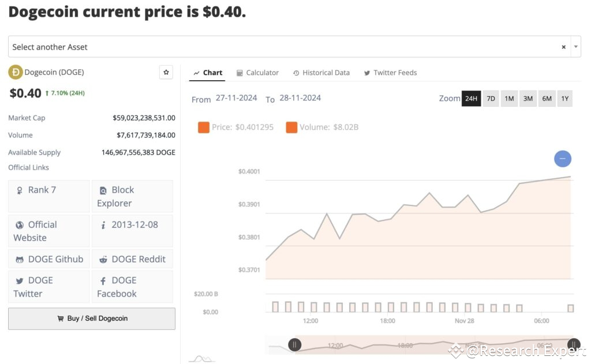Select the 7D zoom range
The height and width of the screenshot is (364, 591).
tap(491, 99)
